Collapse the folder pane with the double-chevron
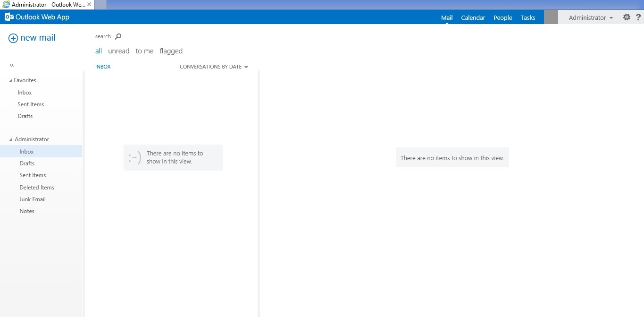644x317 pixels. coord(11,65)
